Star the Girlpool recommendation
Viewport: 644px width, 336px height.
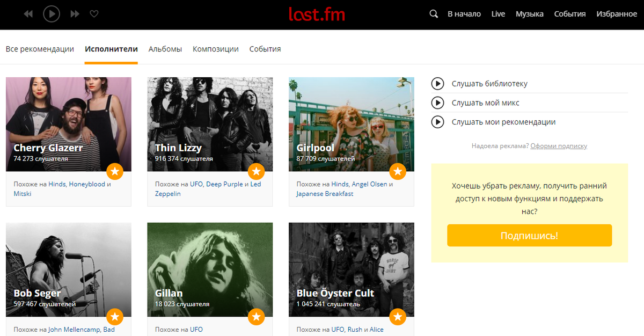(398, 172)
